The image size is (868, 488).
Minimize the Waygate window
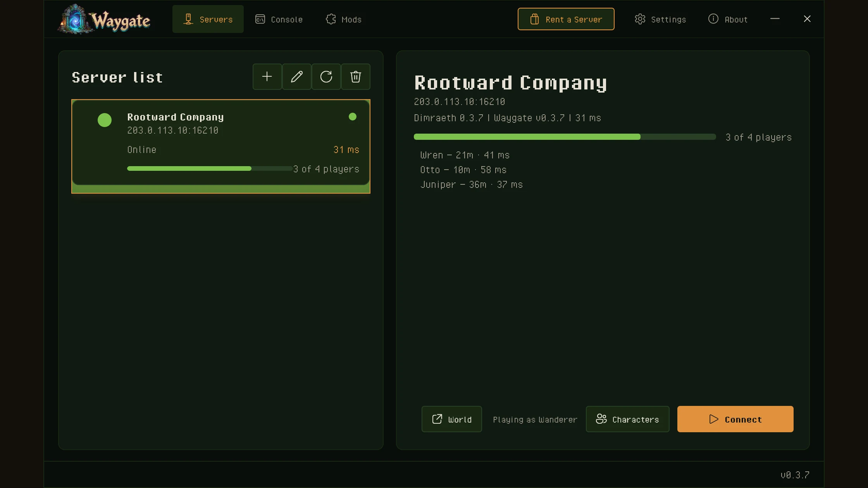click(775, 19)
